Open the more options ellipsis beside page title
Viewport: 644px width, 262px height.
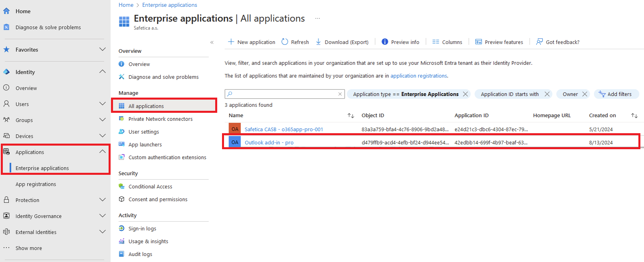(317, 18)
